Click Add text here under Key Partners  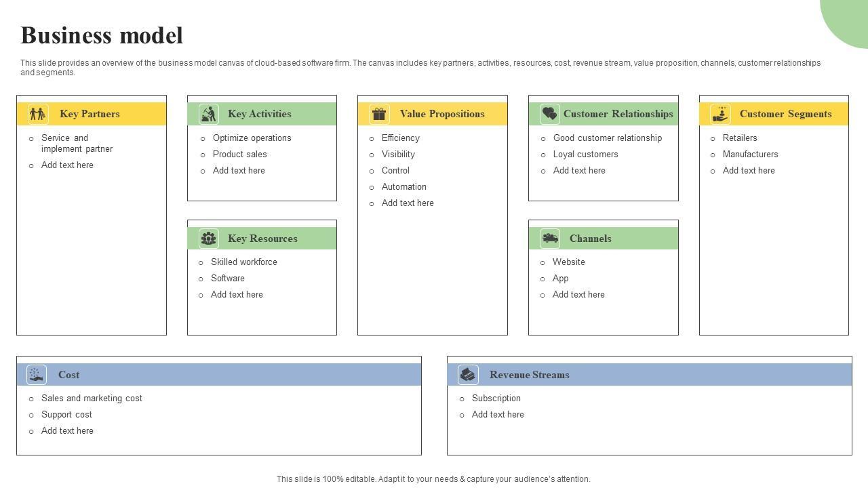[67, 165]
